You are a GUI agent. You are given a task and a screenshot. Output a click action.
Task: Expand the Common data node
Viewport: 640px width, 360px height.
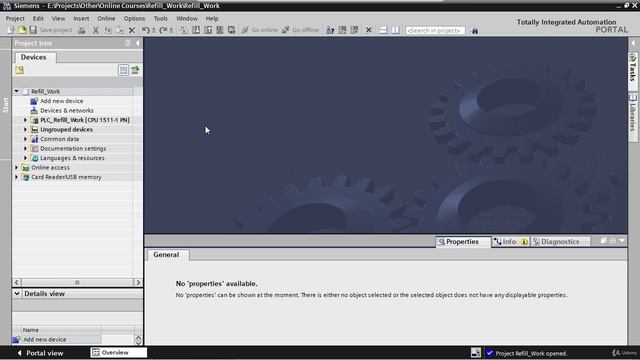click(25, 139)
